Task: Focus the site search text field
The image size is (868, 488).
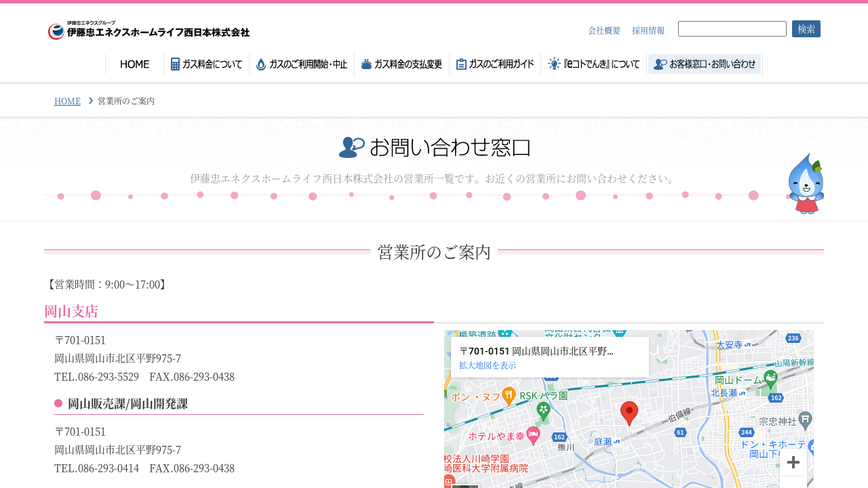Action: tap(732, 29)
